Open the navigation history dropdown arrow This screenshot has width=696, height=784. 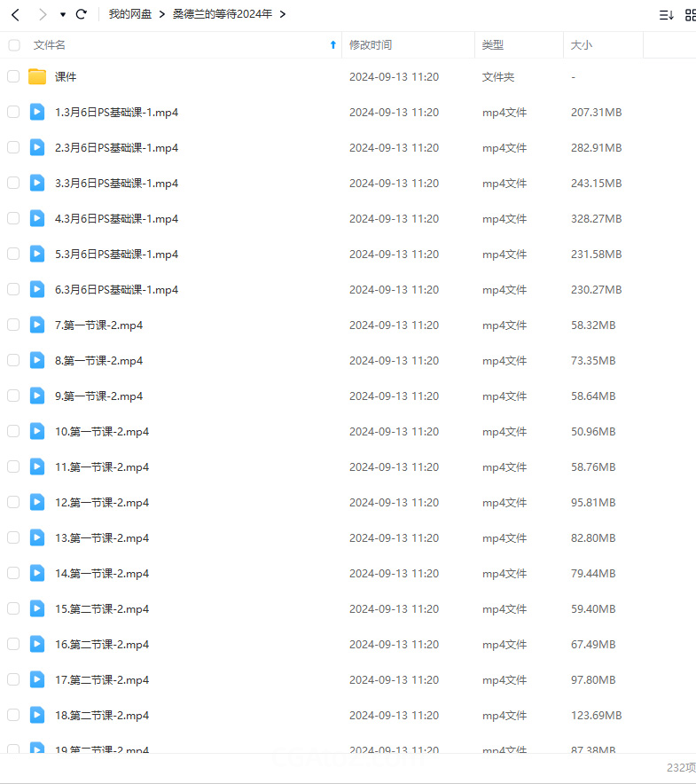point(63,15)
